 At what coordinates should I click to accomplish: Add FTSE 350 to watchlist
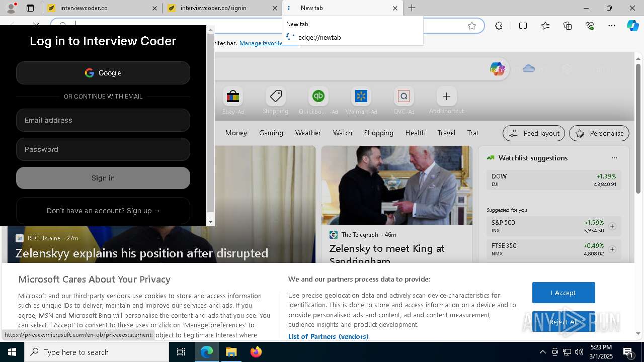pyautogui.click(x=612, y=249)
